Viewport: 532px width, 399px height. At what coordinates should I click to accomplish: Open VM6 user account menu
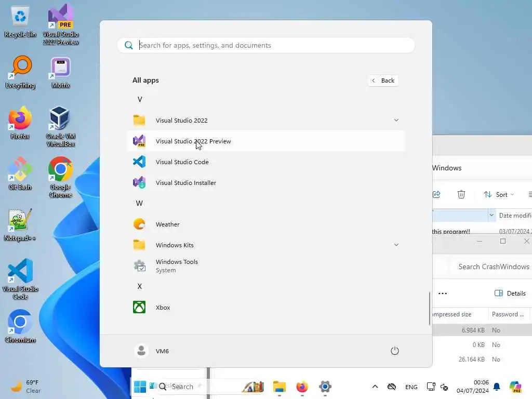tap(151, 351)
